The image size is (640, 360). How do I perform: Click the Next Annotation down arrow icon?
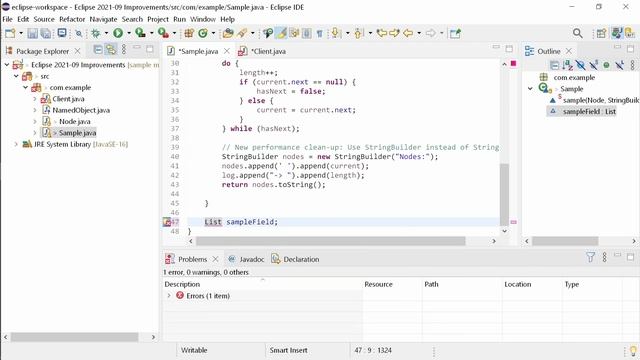point(336,33)
